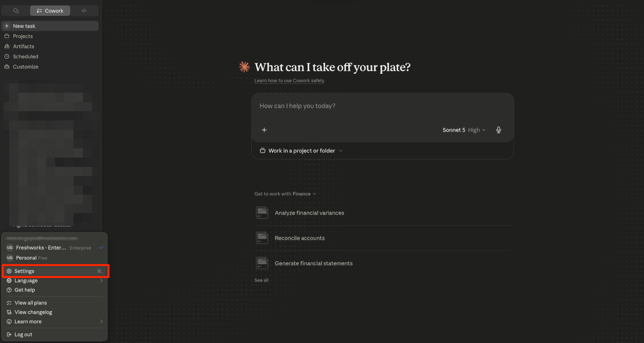Screen dimensions: 644x343
Task: Click the See all link
Action: pyautogui.click(x=261, y=280)
